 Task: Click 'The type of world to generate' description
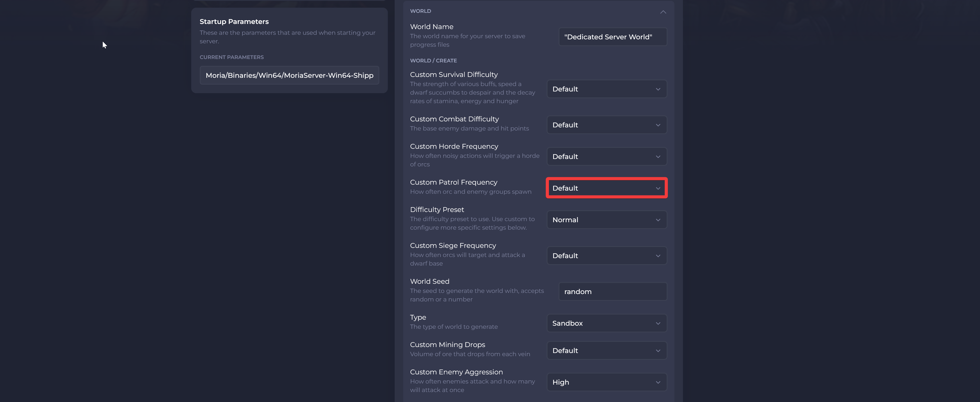click(454, 327)
